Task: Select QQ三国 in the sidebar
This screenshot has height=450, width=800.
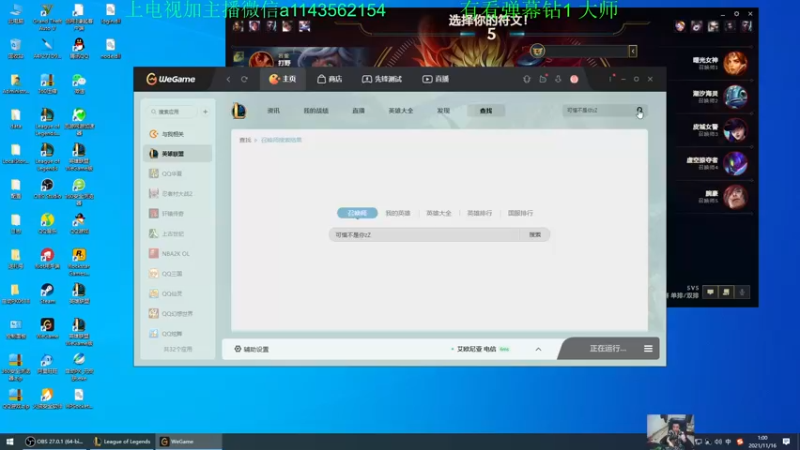Action: [178, 273]
